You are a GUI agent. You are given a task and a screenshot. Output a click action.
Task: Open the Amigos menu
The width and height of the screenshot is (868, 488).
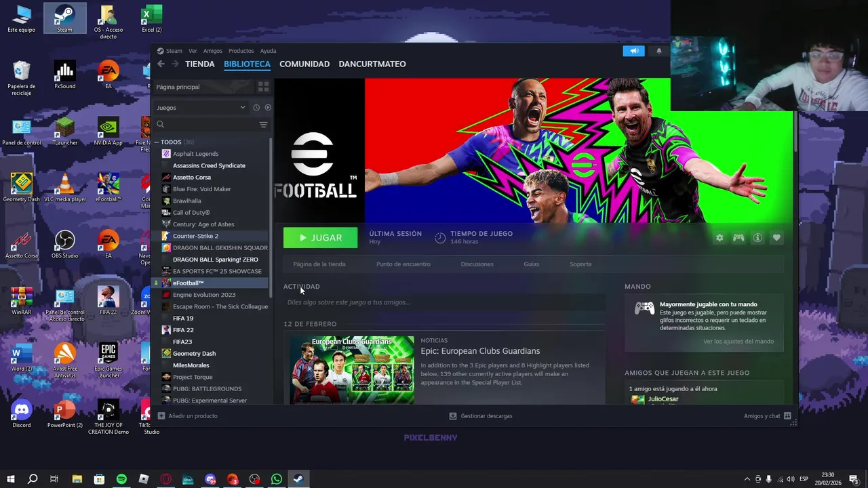click(x=212, y=51)
